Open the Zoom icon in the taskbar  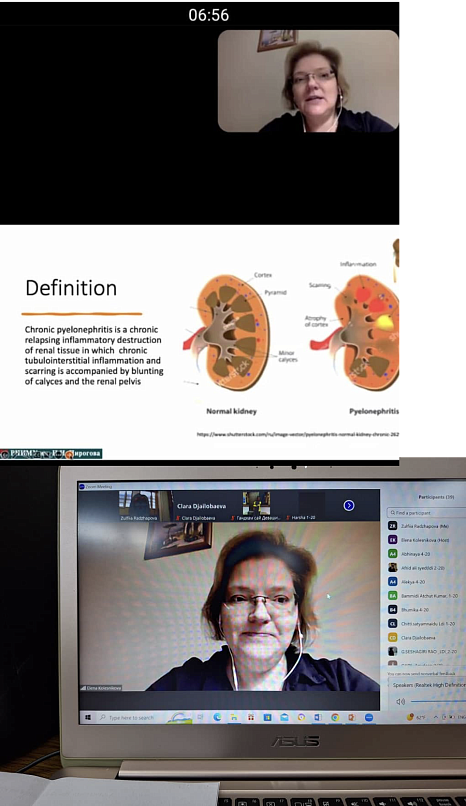[369, 718]
